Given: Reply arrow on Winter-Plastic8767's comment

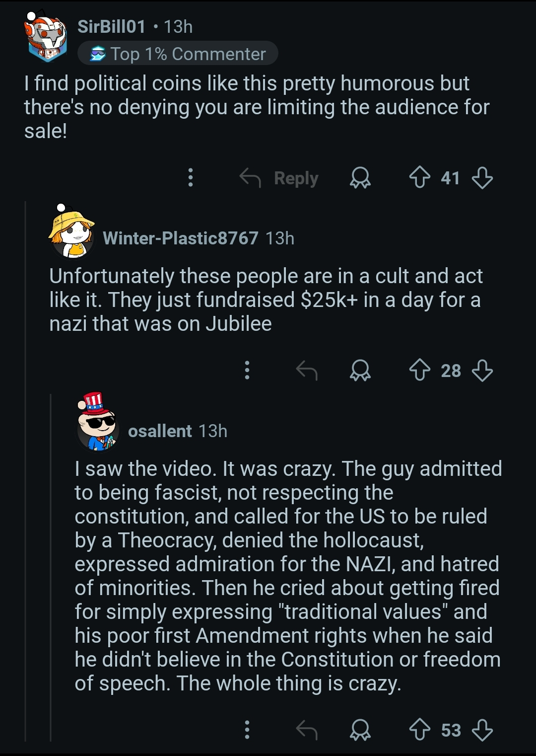Looking at the screenshot, I should click(306, 370).
